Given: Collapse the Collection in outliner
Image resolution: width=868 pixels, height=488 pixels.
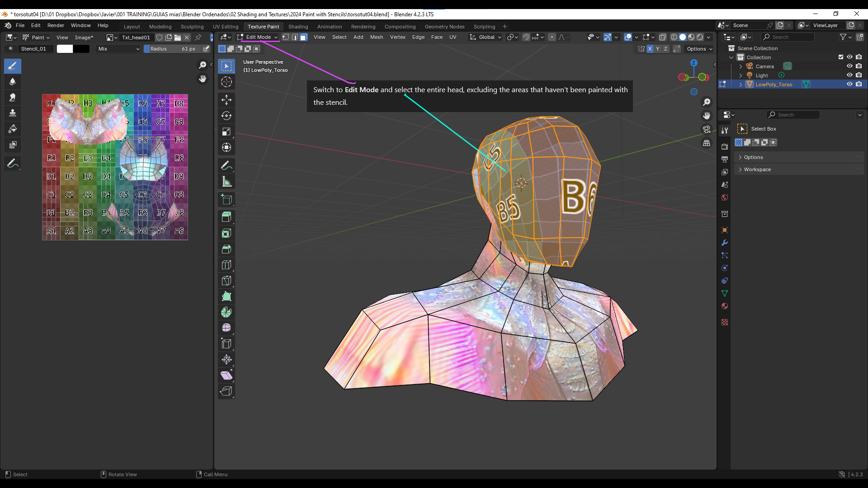Looking at the screenshot, I should 731,57.
